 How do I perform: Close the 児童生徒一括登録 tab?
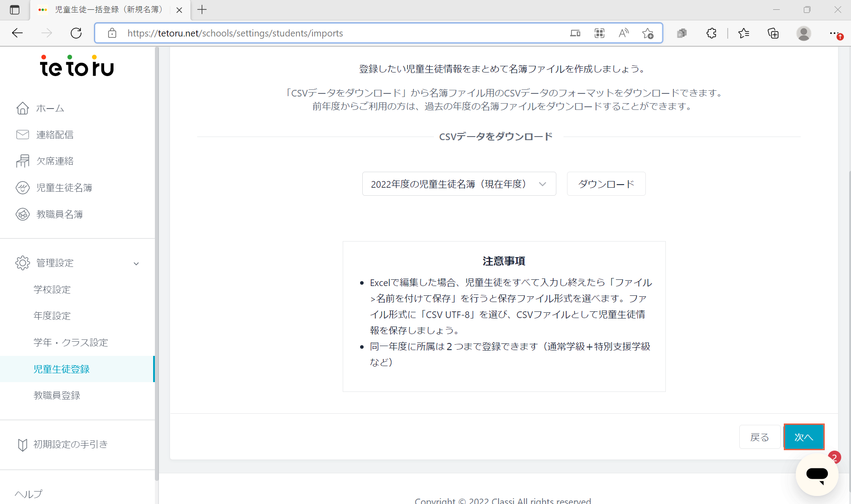(x=179, y=10)
